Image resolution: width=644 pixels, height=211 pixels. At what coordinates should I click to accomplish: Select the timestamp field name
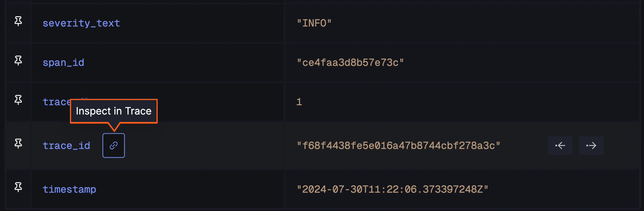point(69,189)
